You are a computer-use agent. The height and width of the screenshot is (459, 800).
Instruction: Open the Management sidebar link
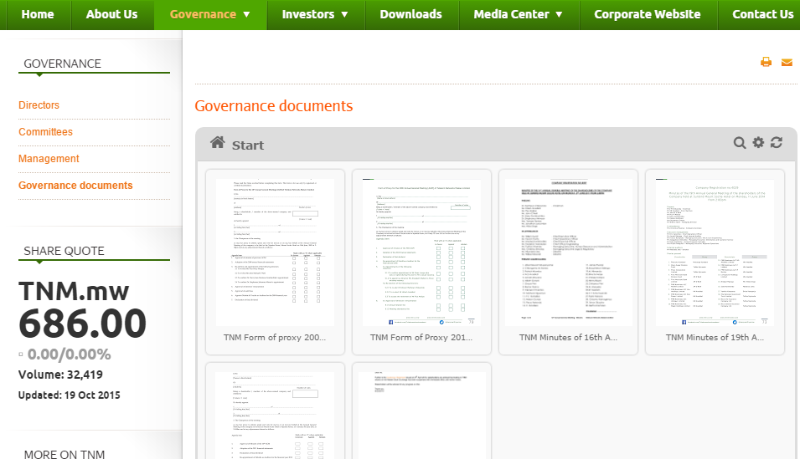[x=48, y=159]
